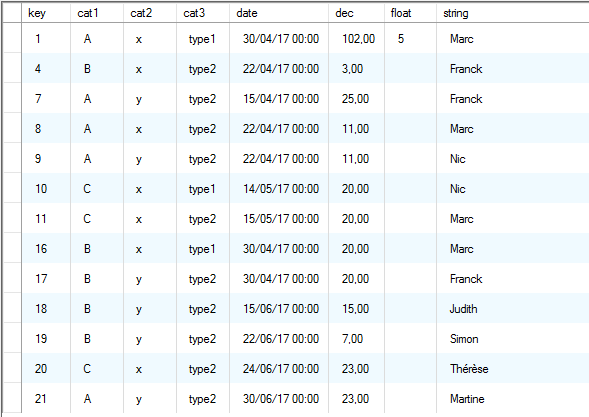Click the row header of key 21

point(12,398)
